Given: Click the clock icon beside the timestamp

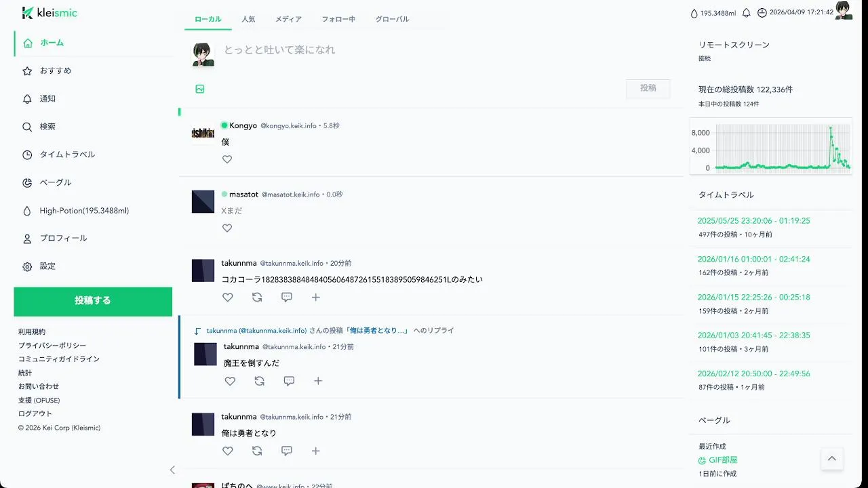Looking at the screenshot, I should pos(762,13).
